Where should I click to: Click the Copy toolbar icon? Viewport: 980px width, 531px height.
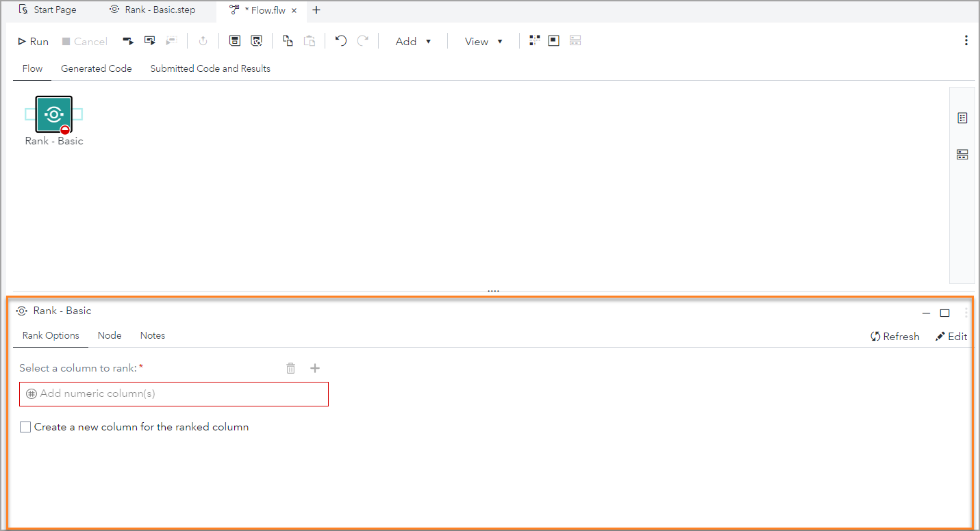pos(288,40)
